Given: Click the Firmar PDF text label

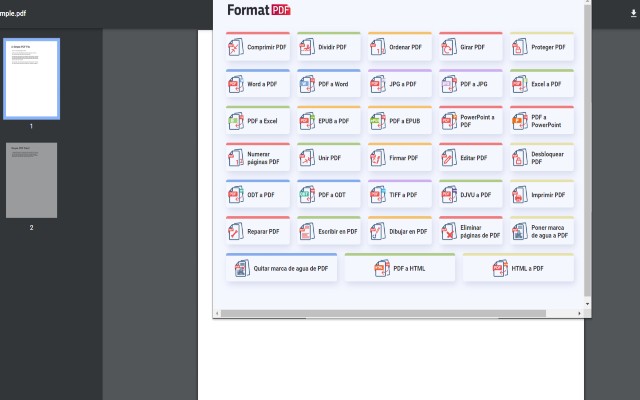Looking at the screenshot, I should pos(403,158).
